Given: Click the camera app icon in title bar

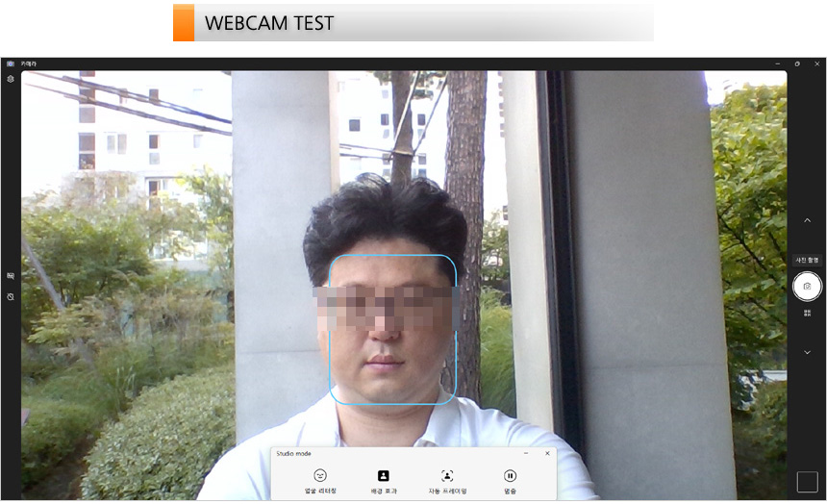Looking at the screenshot, I should click(x=10, y=63).
